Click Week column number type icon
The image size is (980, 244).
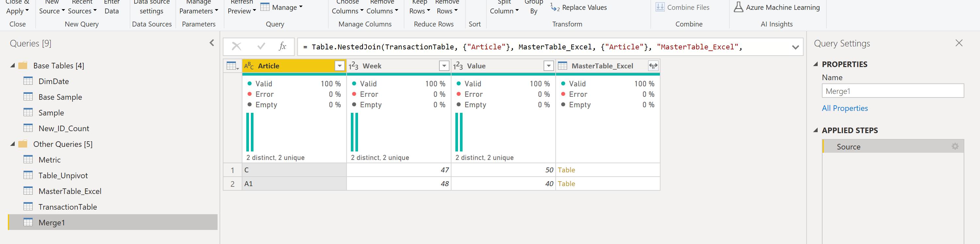(x=354, y=66)
